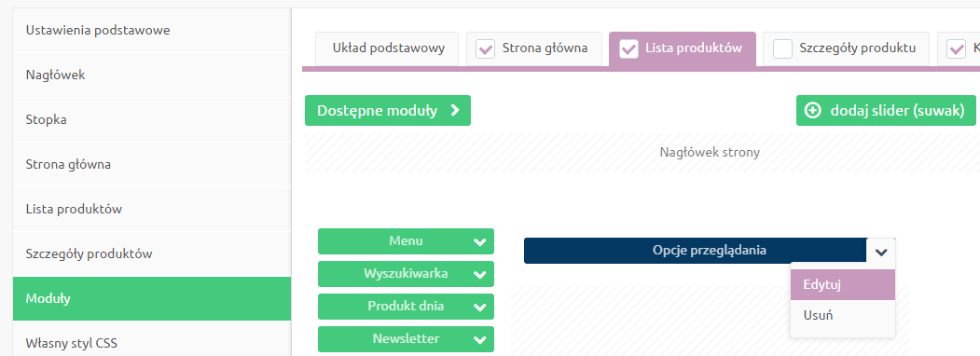Choose Usuń from the dropdown menu
Viewport: 980px width, 356px height.
click(x=843, y=315)
